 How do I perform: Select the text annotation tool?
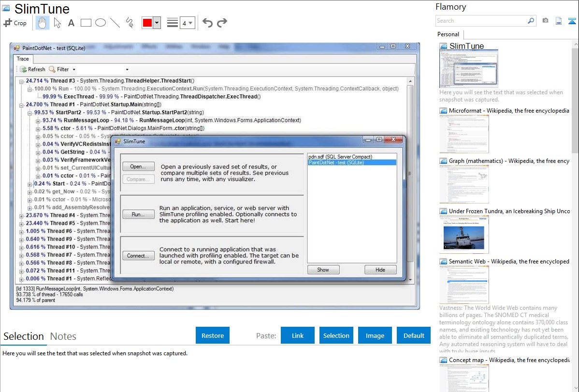pos(71,23)
